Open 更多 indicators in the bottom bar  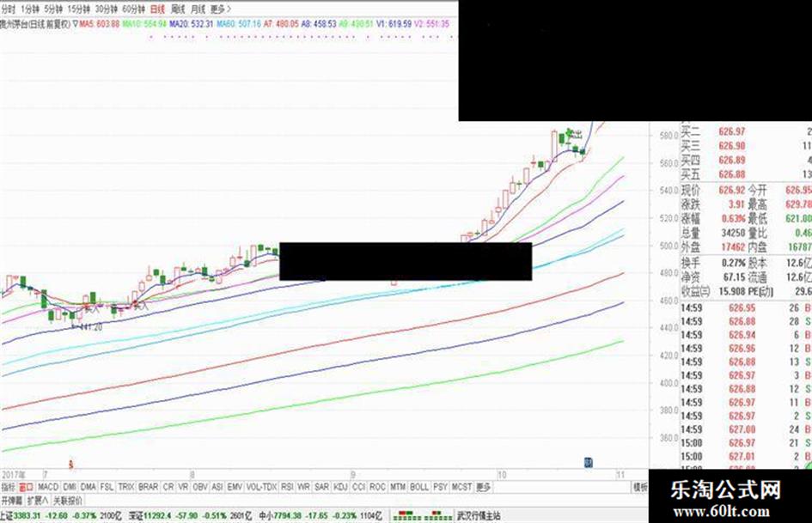click(x=483, y=487)
